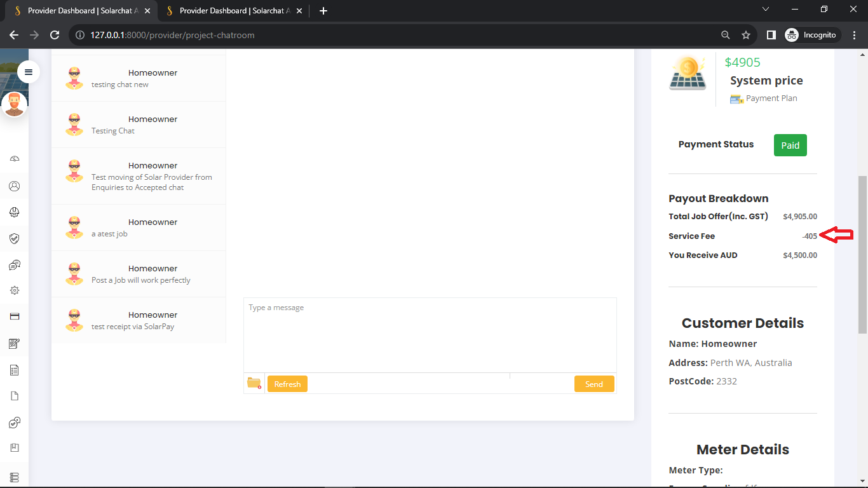
Task: Click the hamburger menu toggle button
Action: coord(29,72)
